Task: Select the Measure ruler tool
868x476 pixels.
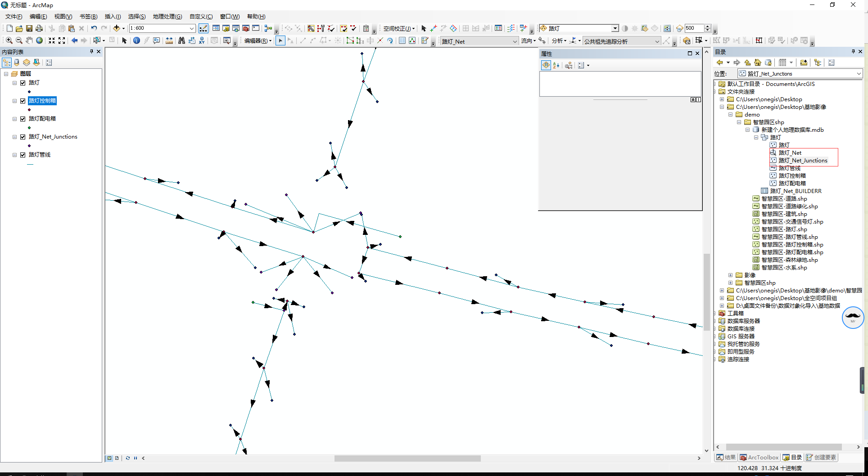Action: 169,40
